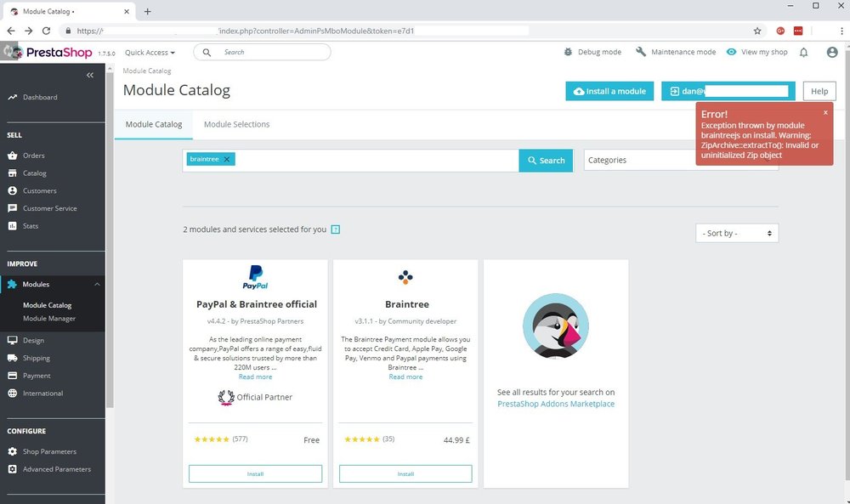Install the PayPal & Braintree official module
Screen dimensions: 850x504
tap(255, 473)
